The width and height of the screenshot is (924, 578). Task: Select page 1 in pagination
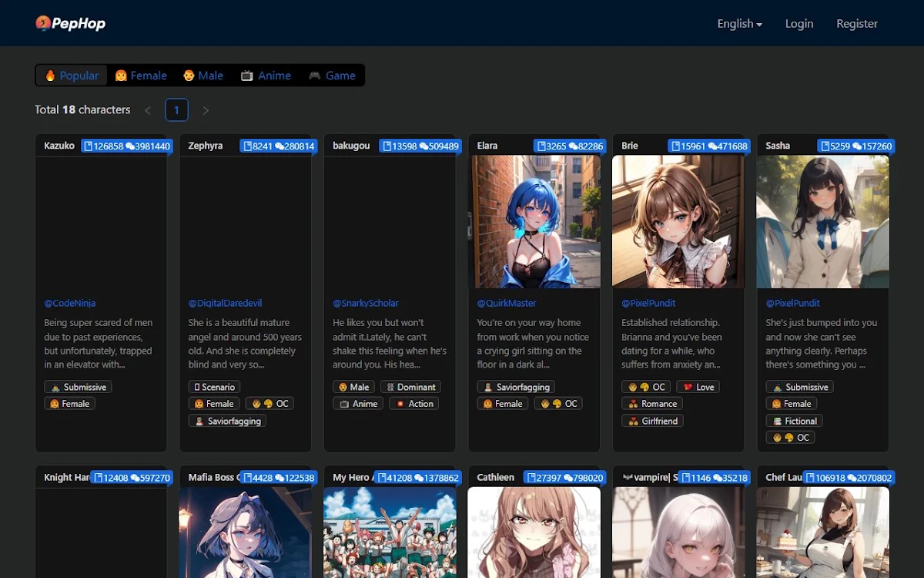(x=176, y=110)
